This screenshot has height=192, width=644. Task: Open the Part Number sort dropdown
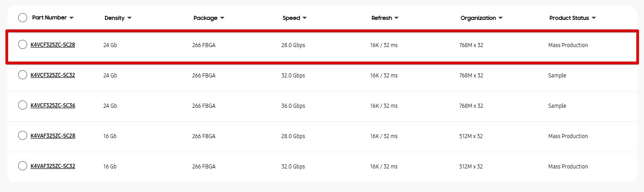point(72,18)
